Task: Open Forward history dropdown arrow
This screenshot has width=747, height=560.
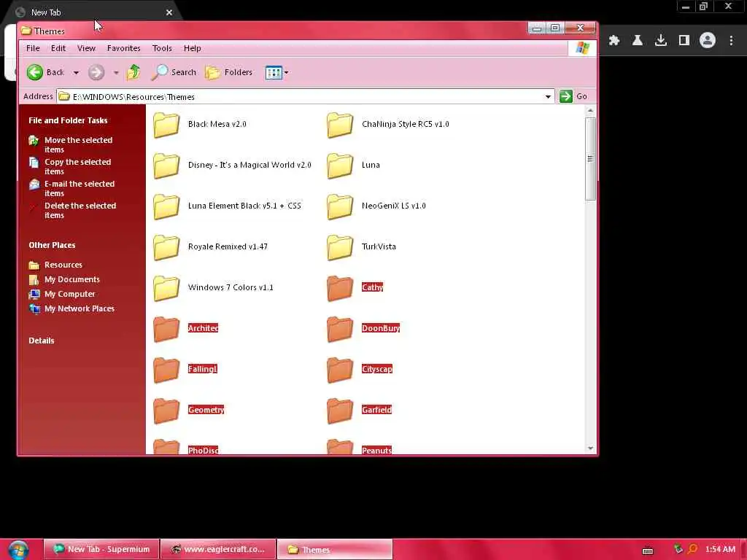Action: click(x=116, y=73)
